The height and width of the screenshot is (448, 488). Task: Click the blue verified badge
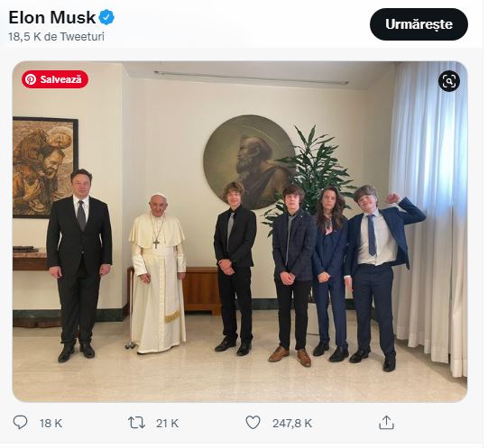click(x=106, y=17)
